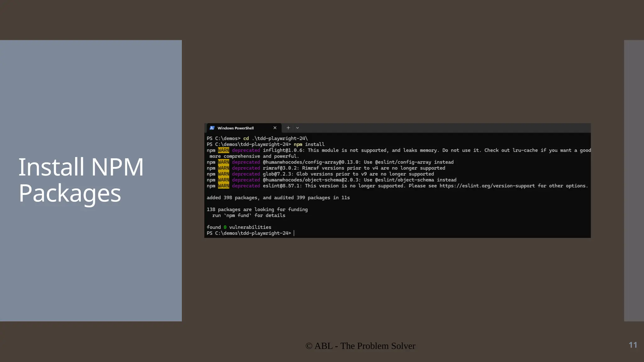Close the Windows PowerShell tab
644x362 pixels.
tap(275, 128)
